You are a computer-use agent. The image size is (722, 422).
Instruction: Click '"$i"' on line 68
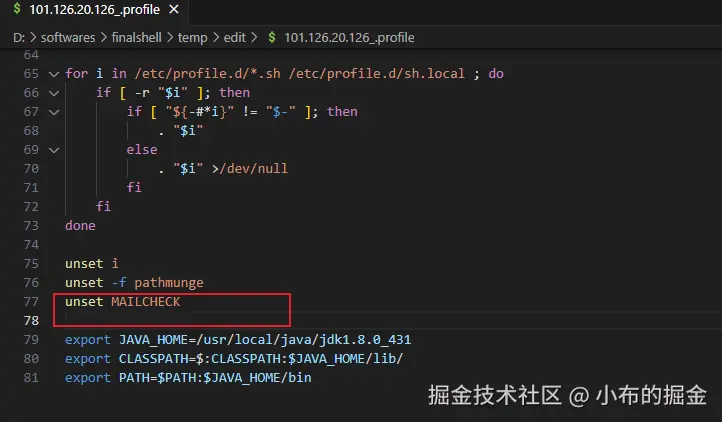tap(188, 131)
